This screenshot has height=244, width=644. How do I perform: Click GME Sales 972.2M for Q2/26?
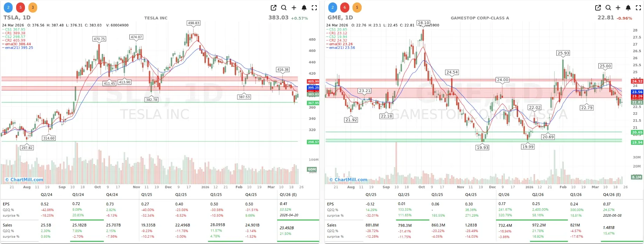539,225
